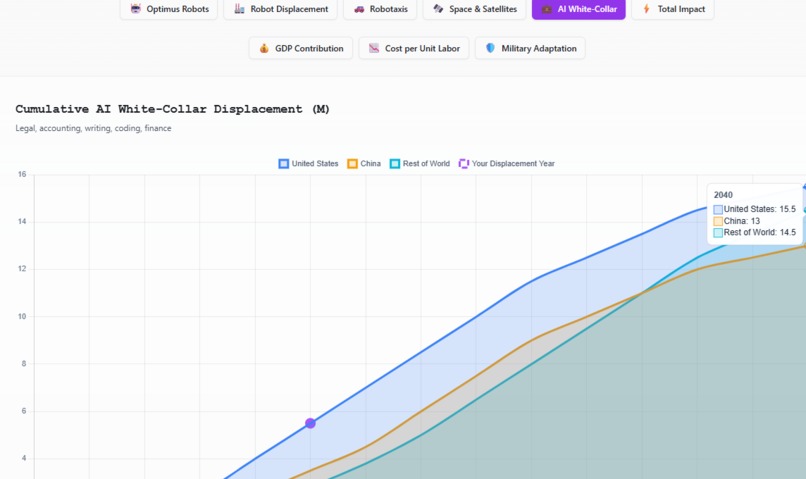Click the subtitle 'Legal, accounting, writing, coding, finance'
Image resolution: width=806 pixels, height=479 pixels.
click(93, 128)
